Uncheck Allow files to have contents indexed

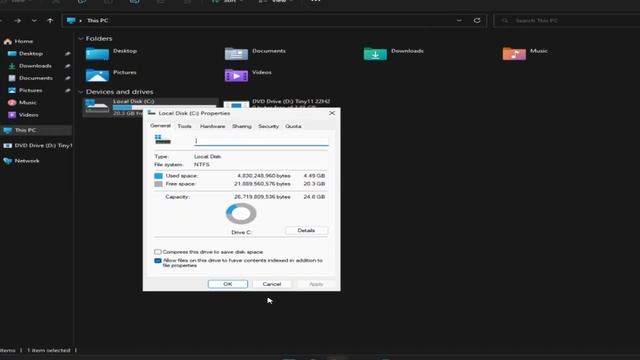click(158, 260)
